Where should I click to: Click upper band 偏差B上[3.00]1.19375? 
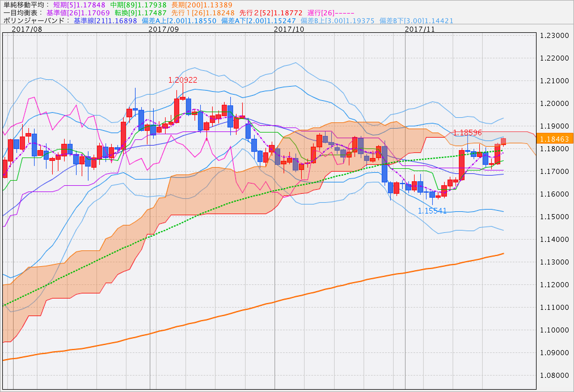(337, 21)
